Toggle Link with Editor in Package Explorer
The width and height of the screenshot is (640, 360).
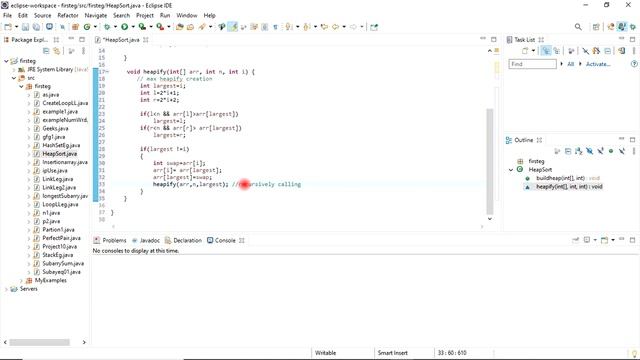point(57,51)
